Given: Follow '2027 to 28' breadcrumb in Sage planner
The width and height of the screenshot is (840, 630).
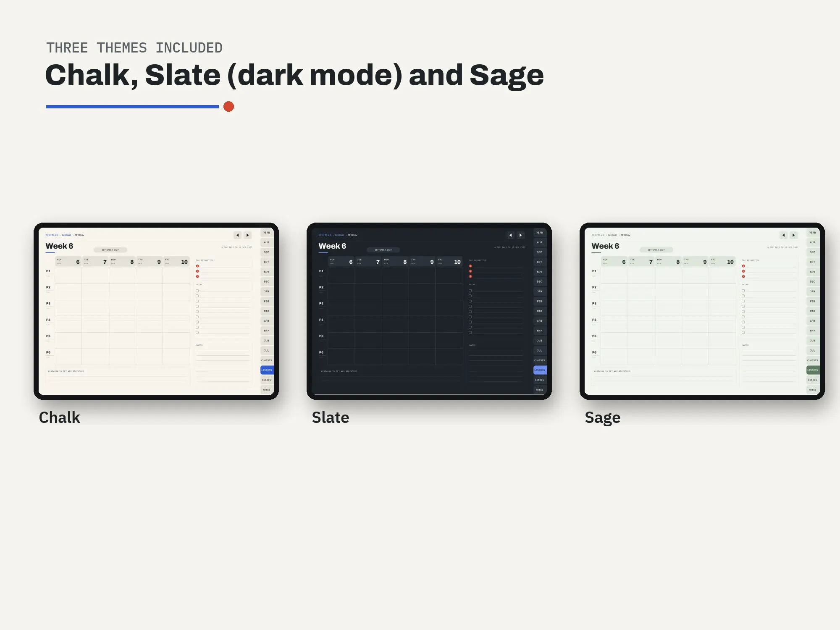Looking at the screenshot, I should [x=598, y=235].
